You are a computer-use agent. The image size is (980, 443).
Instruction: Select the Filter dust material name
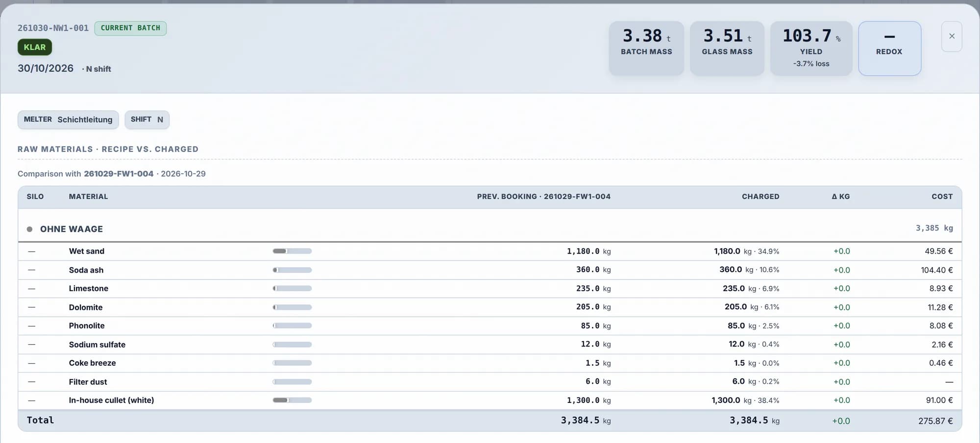(x=88, y=382)
